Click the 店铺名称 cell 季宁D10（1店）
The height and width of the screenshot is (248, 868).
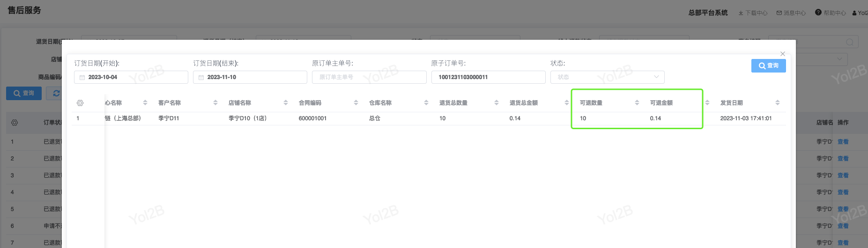coord(247,118)
